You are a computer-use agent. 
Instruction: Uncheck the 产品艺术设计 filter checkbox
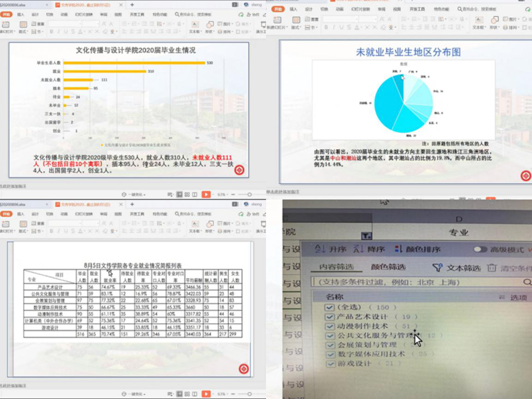click(329, 317)
